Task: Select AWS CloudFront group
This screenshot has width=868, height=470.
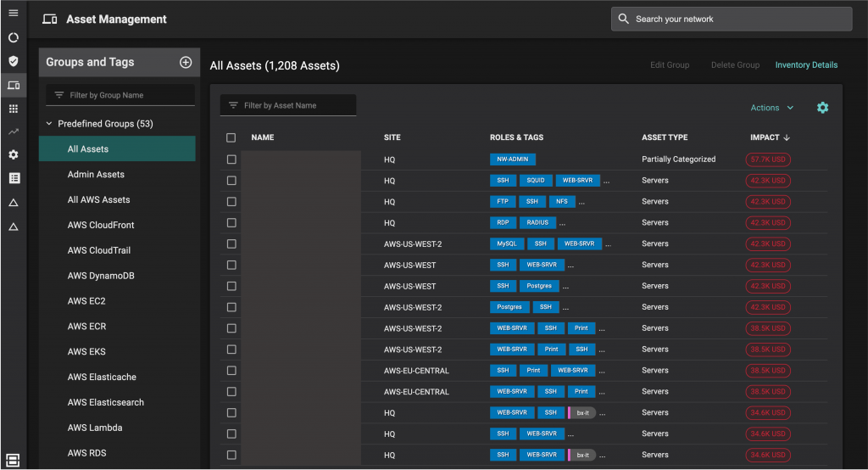Action: pos(101,225)
